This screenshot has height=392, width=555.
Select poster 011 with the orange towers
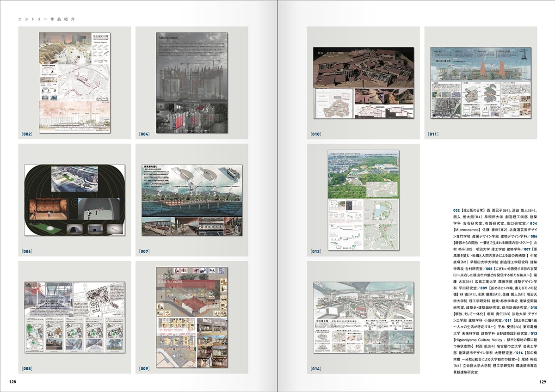(x=481, y=83)
